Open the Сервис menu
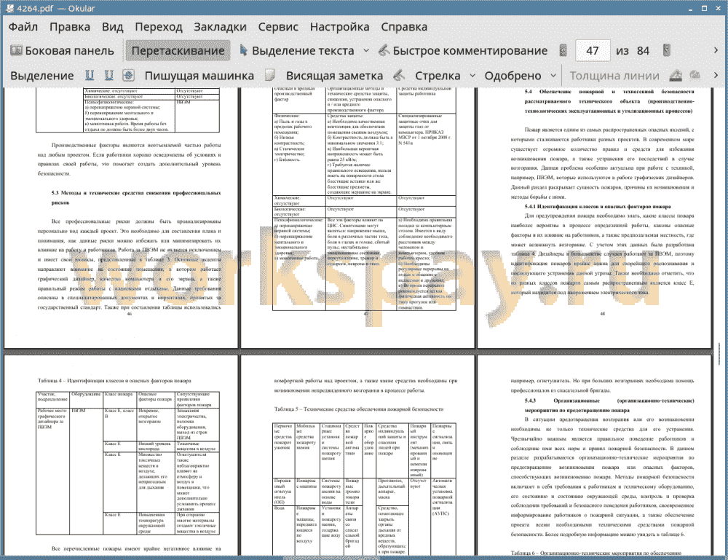 [278, 27]
